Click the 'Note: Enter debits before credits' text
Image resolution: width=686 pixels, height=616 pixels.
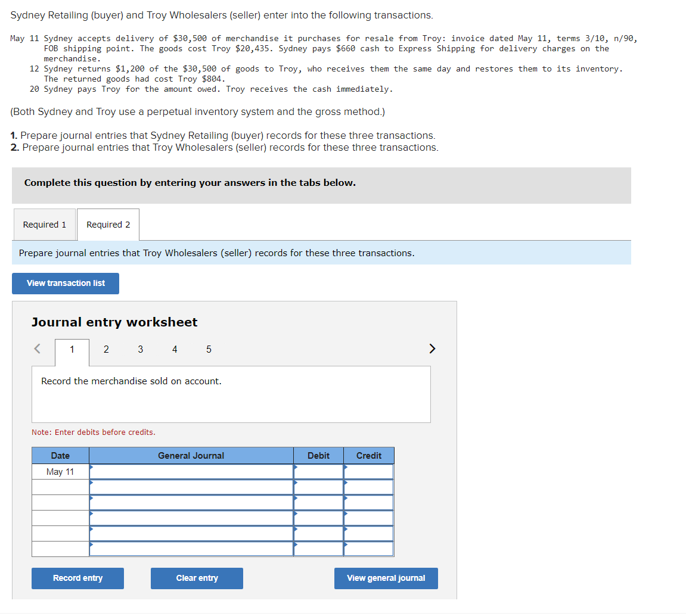coord(94,433)
